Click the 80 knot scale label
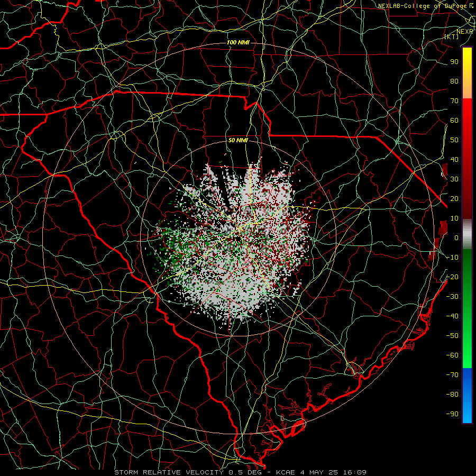 [x=454, y=81]
